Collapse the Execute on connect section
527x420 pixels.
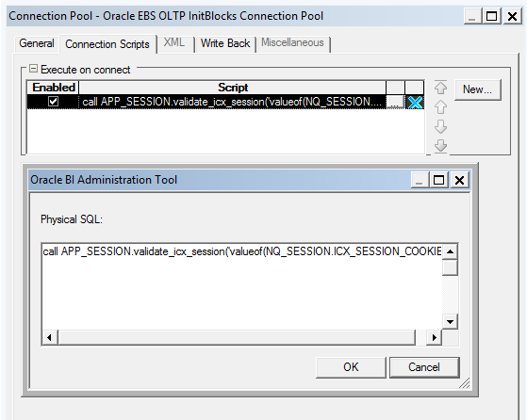pos(33,69)
